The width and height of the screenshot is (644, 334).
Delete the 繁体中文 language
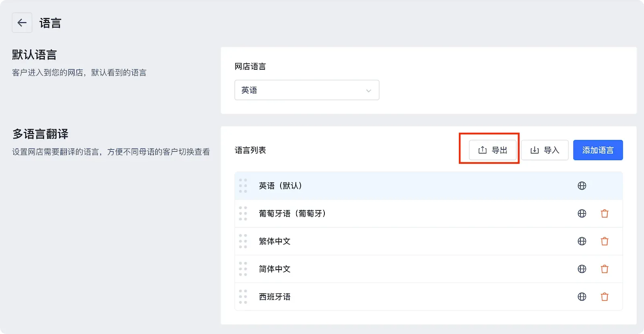click(x=605, y=241)
